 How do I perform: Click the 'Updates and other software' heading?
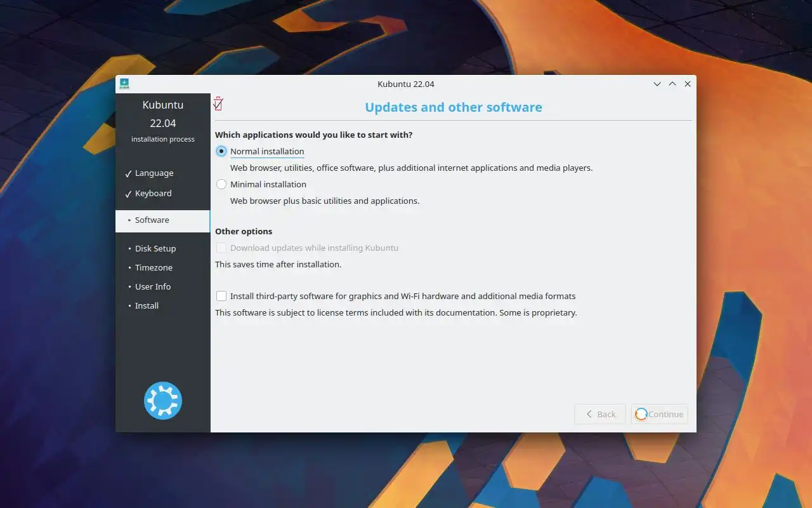point(454,107)
